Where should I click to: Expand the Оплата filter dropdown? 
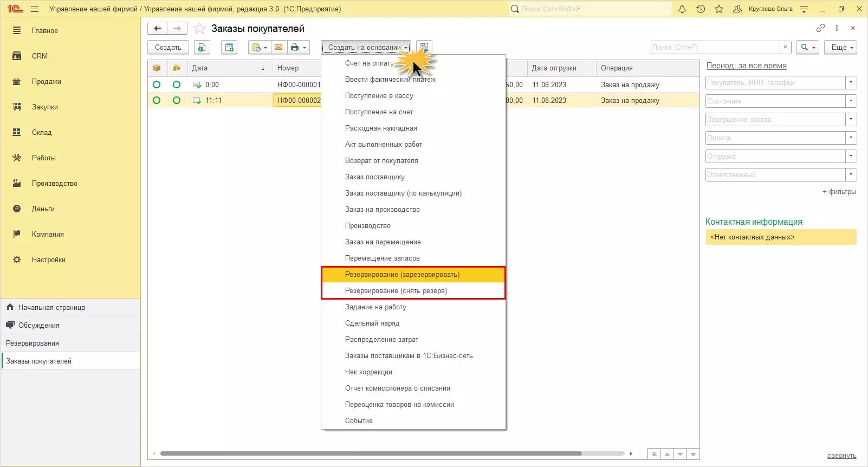(851, 138)
